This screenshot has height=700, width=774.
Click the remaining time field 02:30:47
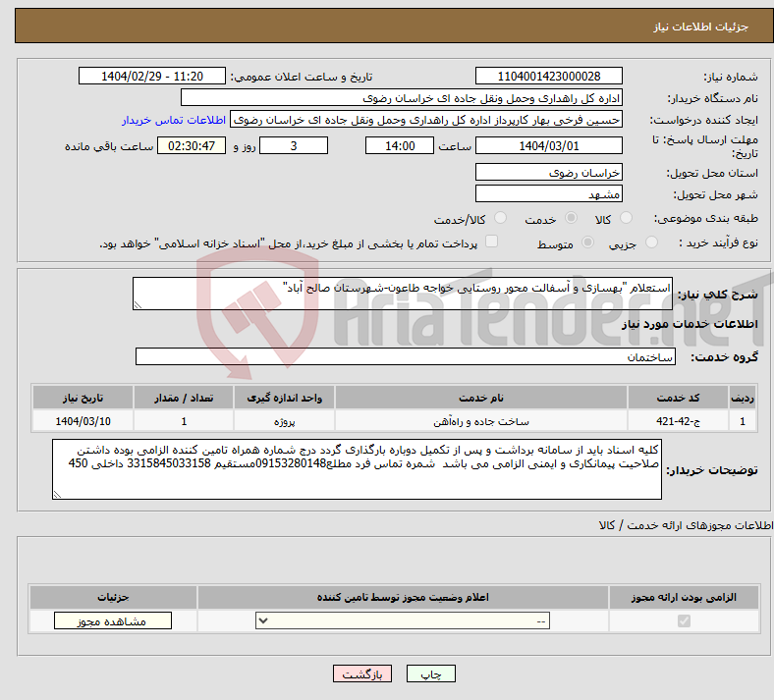[192, 145]
